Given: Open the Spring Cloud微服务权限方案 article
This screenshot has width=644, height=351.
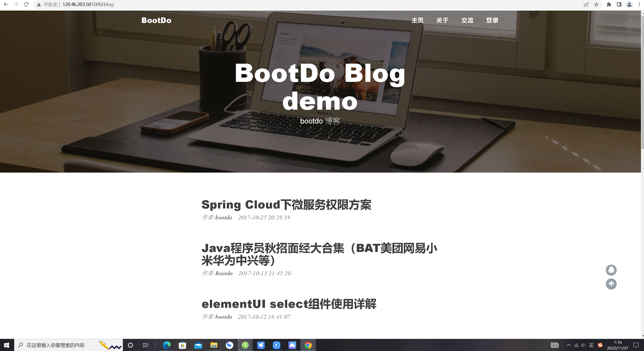Looking at the screenshot, I should pos(286,205).
